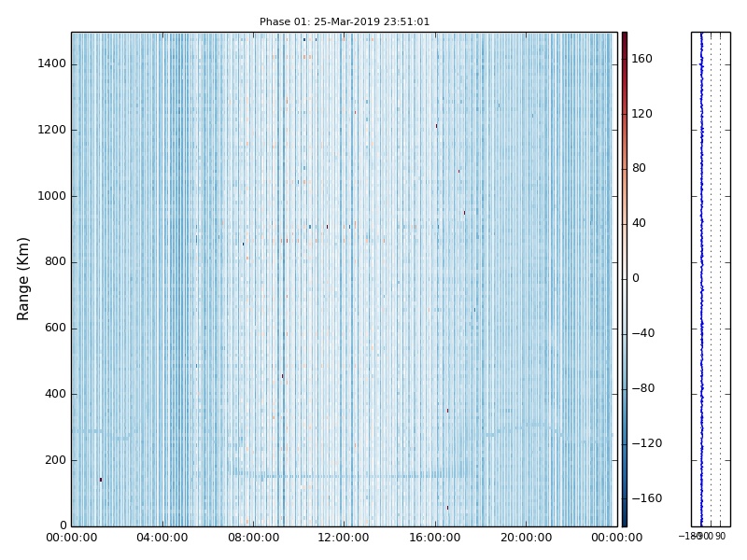
Task: Click the 600 range tick label
Action: [x=55, y=329]
